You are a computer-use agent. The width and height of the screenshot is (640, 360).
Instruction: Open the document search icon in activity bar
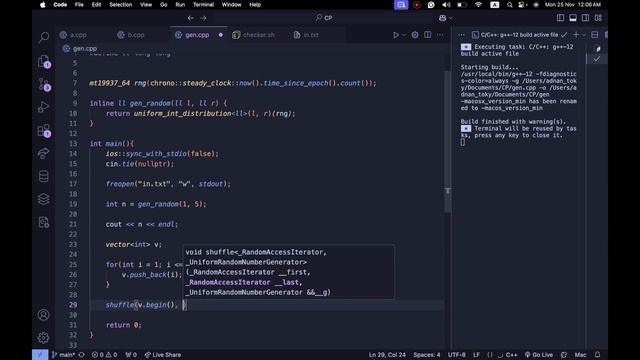pos(44,222)
